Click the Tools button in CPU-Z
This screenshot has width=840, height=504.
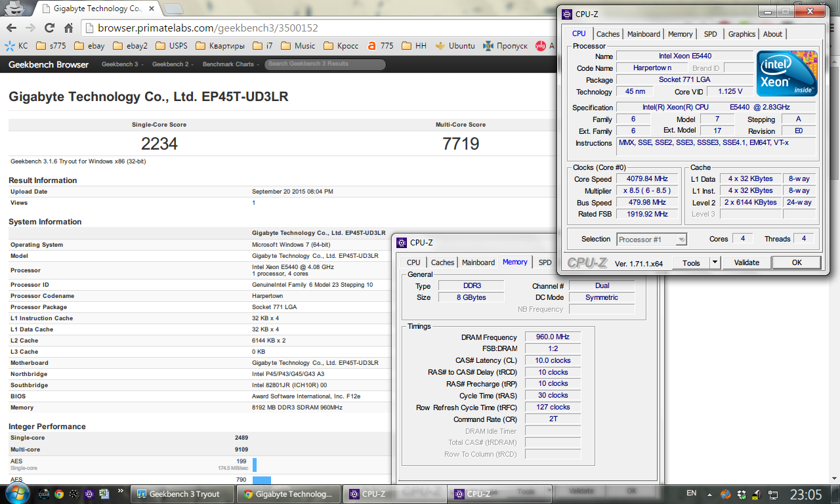point(691,262)
